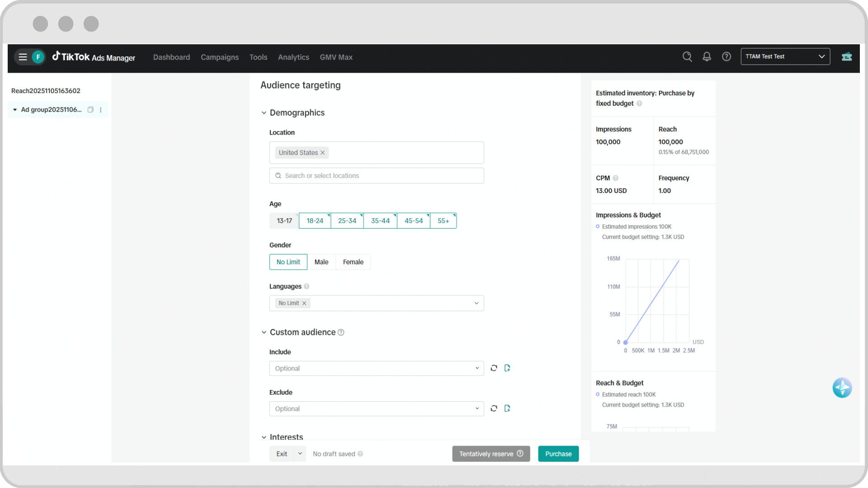Open the Campaigns menu
The width and height of the screenshot is (868, 488).
pos(220,57)
